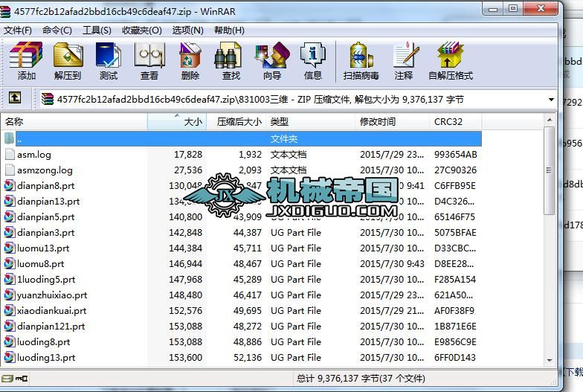Click packed size 52,136
This screenshot has height=392, width=583.
pos(247,357)
